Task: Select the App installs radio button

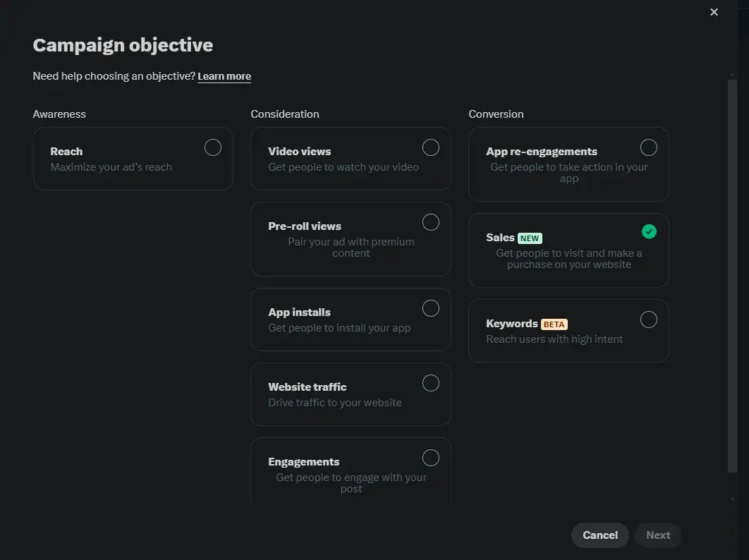Action: [430, 308]
